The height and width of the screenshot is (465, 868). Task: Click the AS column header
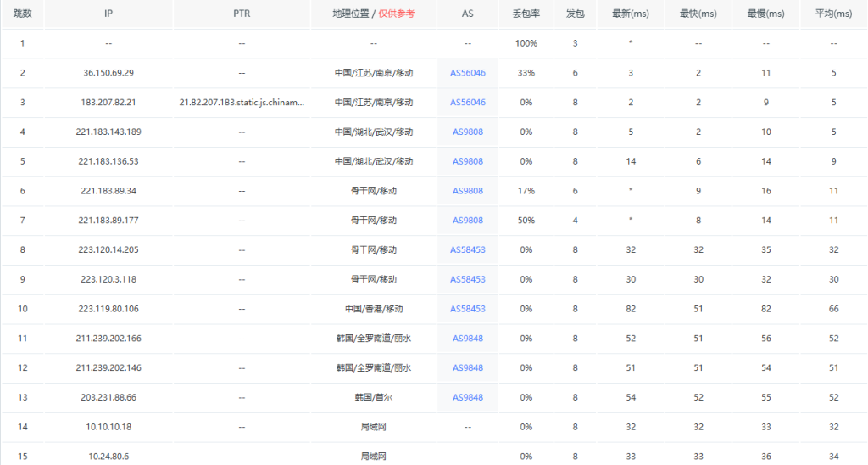467,14
